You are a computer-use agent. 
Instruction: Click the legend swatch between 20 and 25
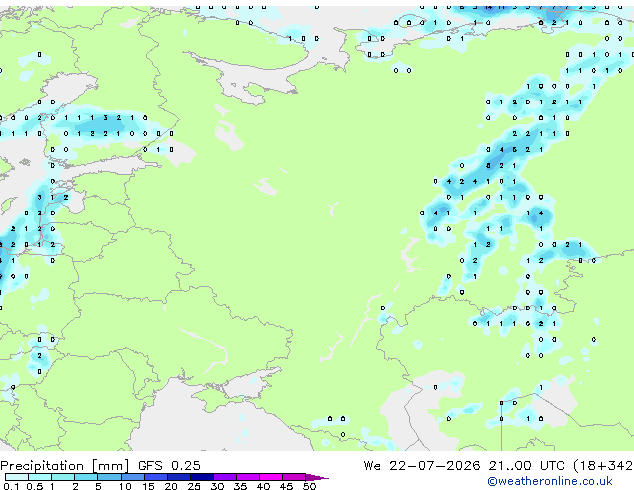pos(179,477)
